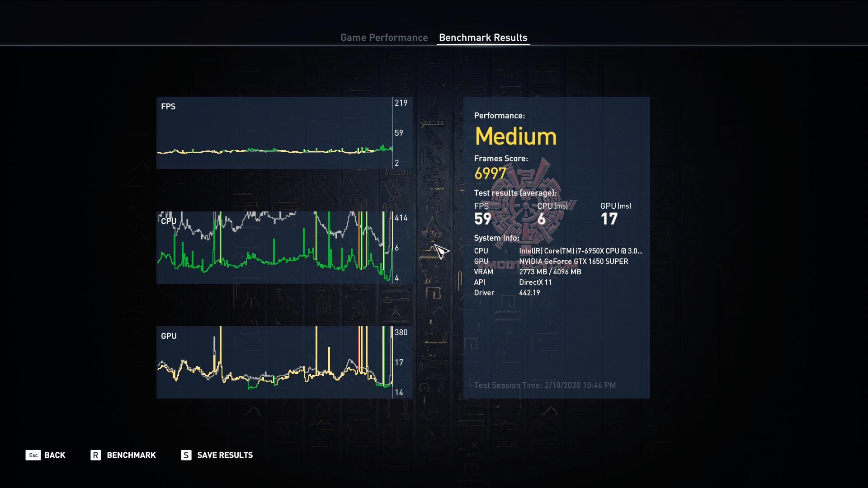Click the Test Session Time text
868x488 pixels.
(x=545, y=385)
